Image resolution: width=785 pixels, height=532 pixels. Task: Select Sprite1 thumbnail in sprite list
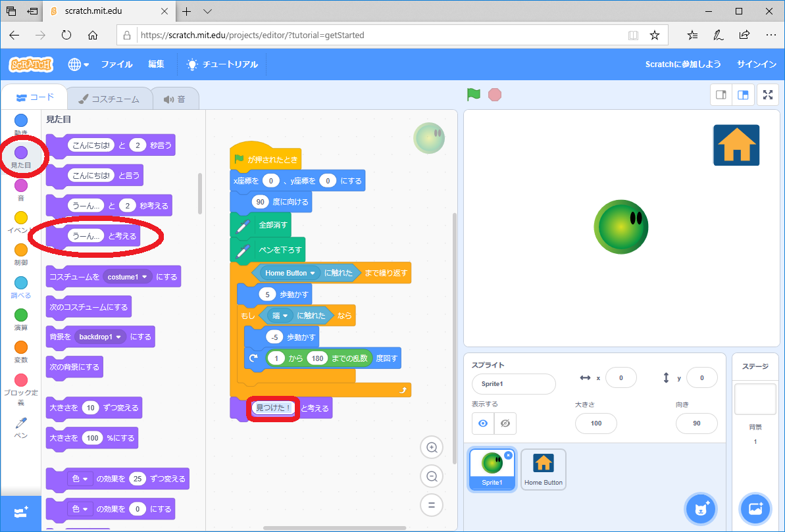coord(492,470)
